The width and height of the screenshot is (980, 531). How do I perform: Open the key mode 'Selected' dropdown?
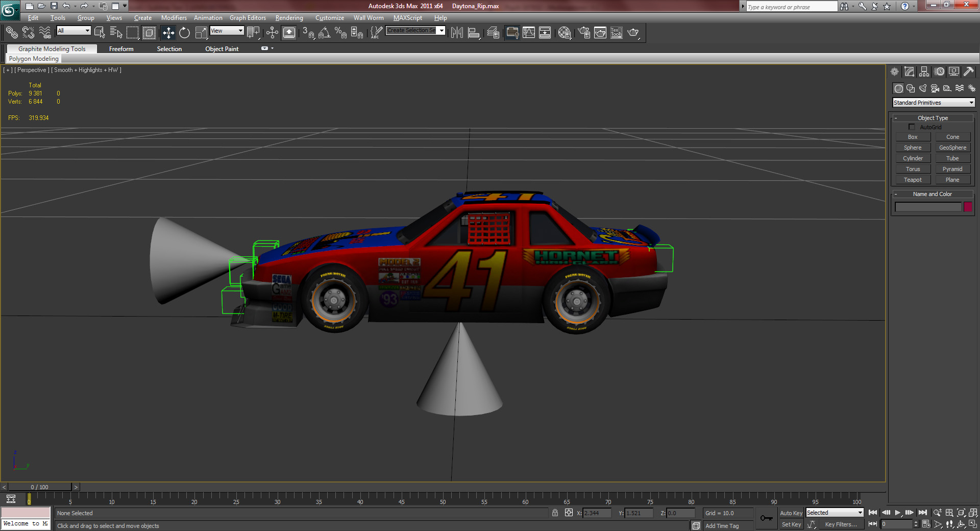835,513
